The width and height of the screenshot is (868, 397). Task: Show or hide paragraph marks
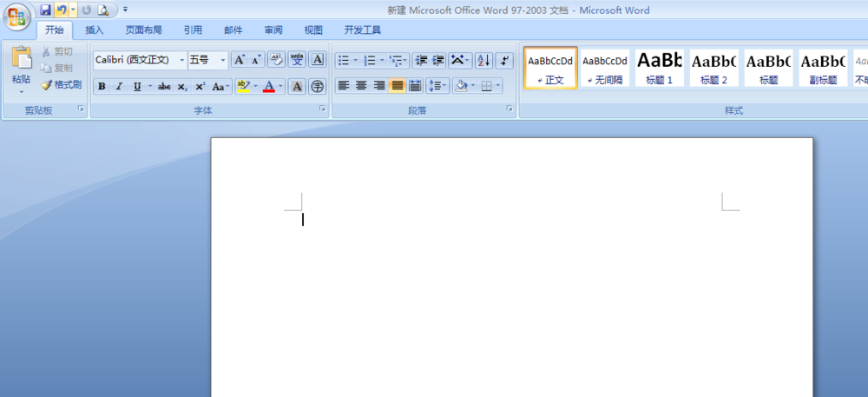pyautogui.click(x=504, y=60)
